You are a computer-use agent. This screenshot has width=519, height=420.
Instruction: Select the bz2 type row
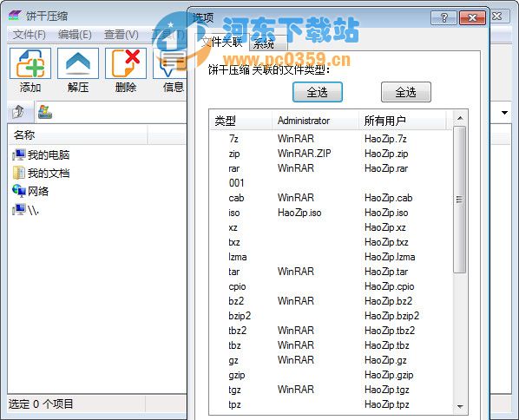pos(331,301)
